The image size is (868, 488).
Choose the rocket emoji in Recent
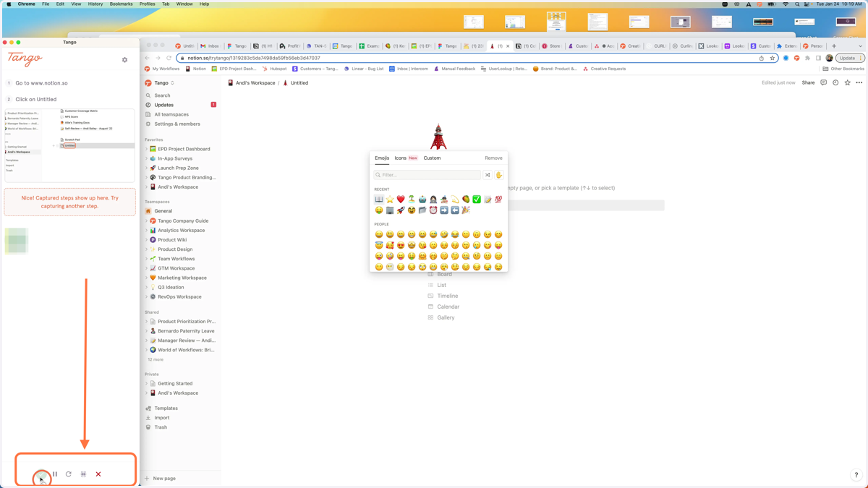[x=401, y=210]
